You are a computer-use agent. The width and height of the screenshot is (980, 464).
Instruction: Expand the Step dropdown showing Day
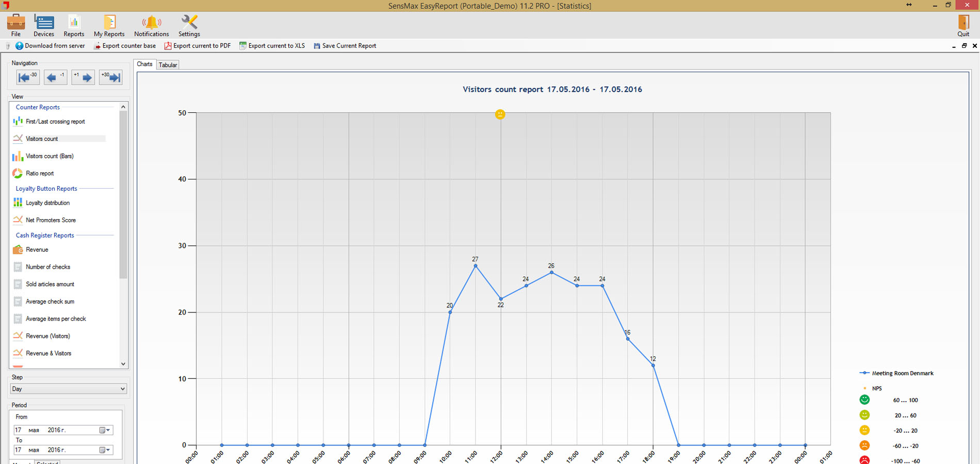click(122, 389)
